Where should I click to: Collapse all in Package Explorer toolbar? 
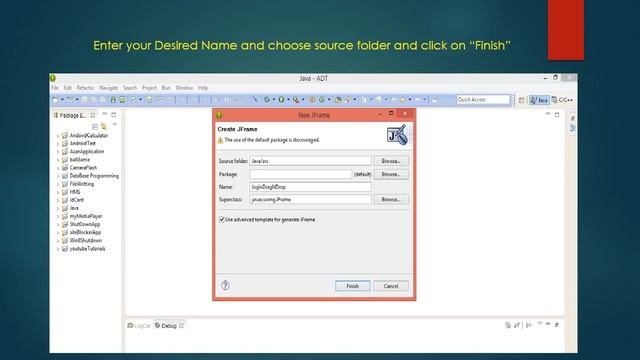click(x=95, y=127)
